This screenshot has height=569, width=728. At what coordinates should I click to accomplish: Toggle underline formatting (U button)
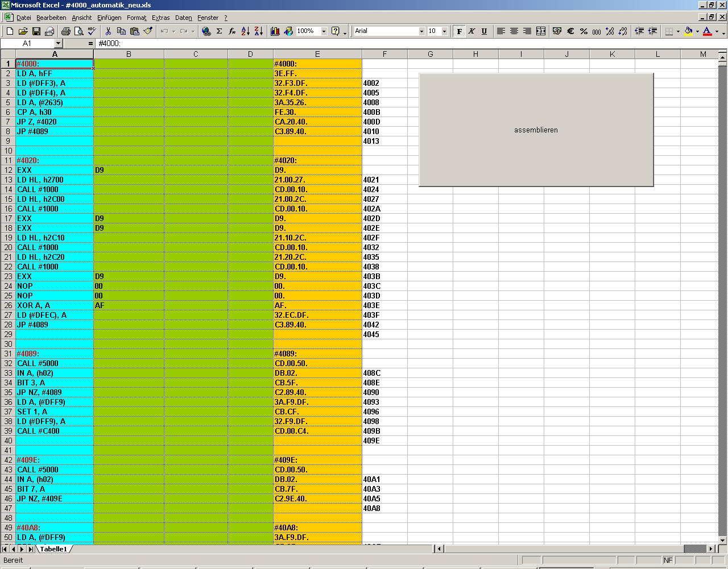pyautogui.click(x=484, y=31)
